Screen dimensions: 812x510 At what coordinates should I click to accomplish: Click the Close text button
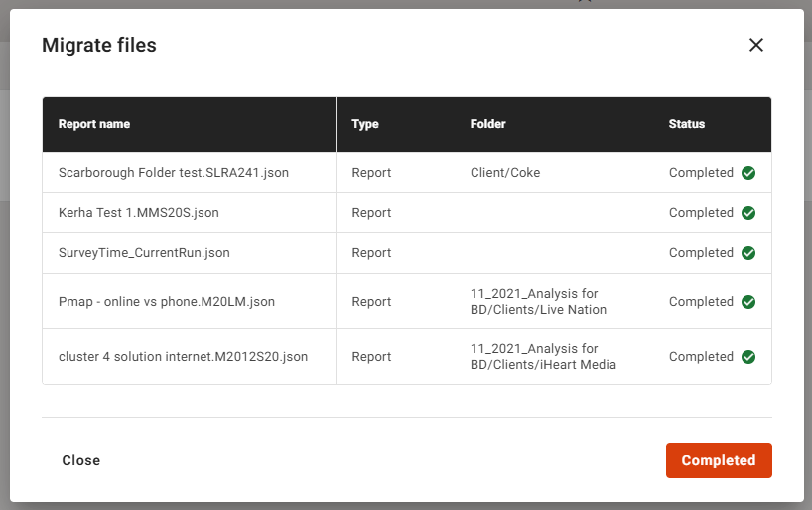(80, 460)
